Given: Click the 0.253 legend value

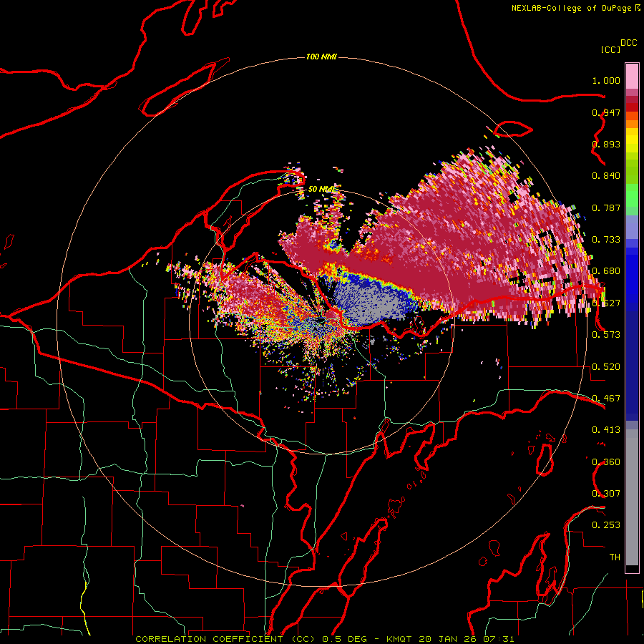Looking at the screenshot, I should (x=606, y=525).
